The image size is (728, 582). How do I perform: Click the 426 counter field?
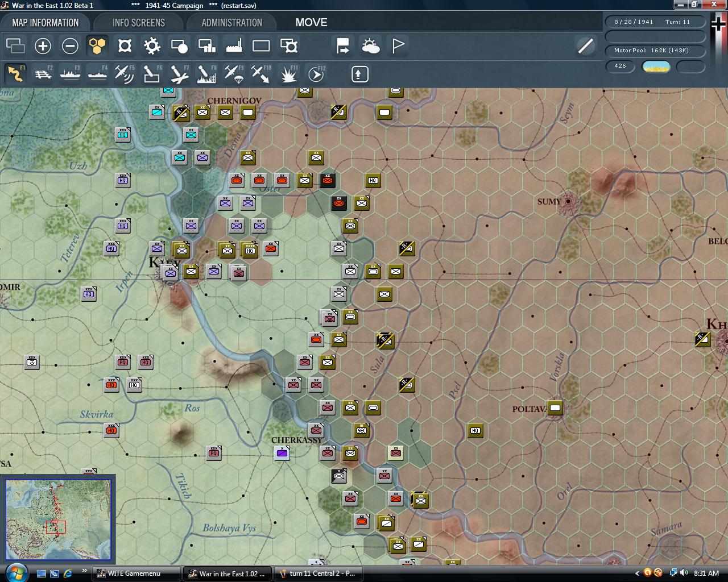point(620,66)
